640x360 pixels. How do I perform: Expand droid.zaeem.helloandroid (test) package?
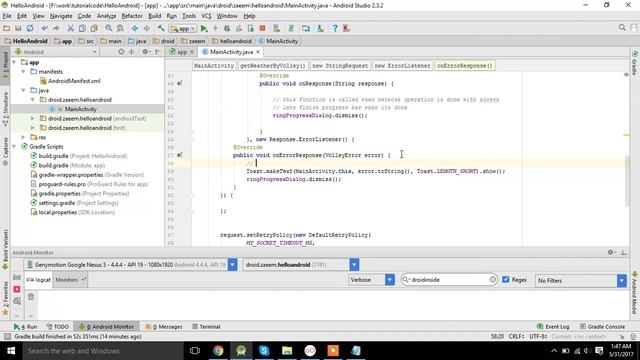coord(33,128)
